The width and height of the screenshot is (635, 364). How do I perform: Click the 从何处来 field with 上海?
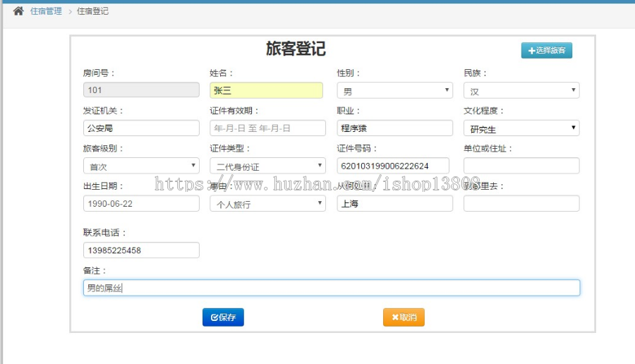[395, 203]
